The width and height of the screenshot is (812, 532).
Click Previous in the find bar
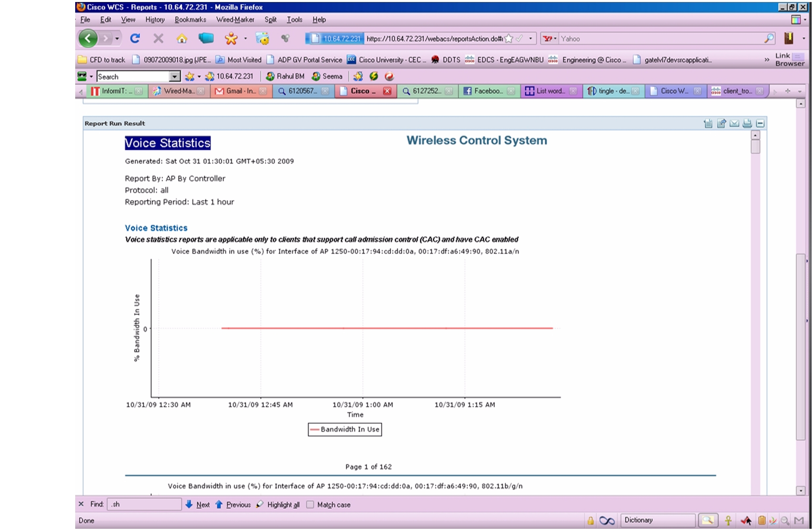point(233,504)
